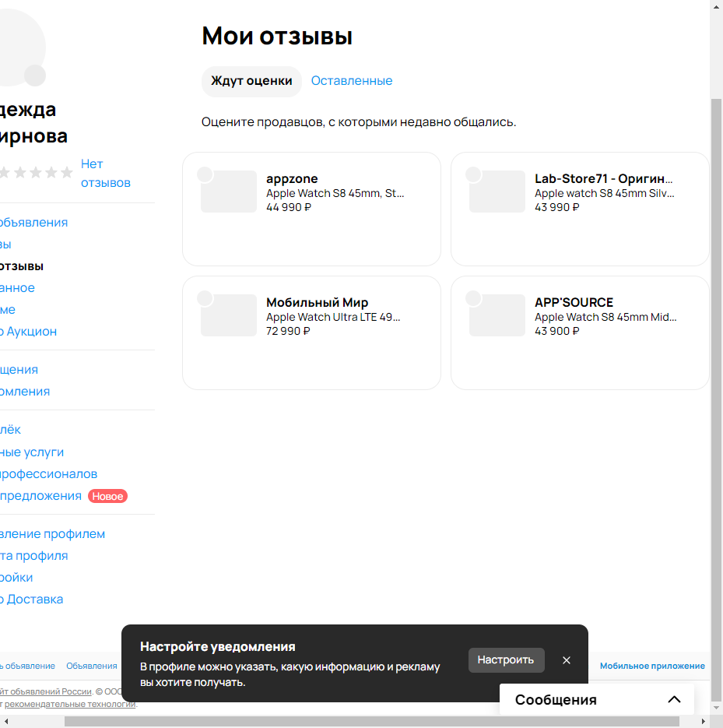723x728 pixels.
Task: Open the sidebar item ending in ные услуги
Action: [x=32, y=452]
